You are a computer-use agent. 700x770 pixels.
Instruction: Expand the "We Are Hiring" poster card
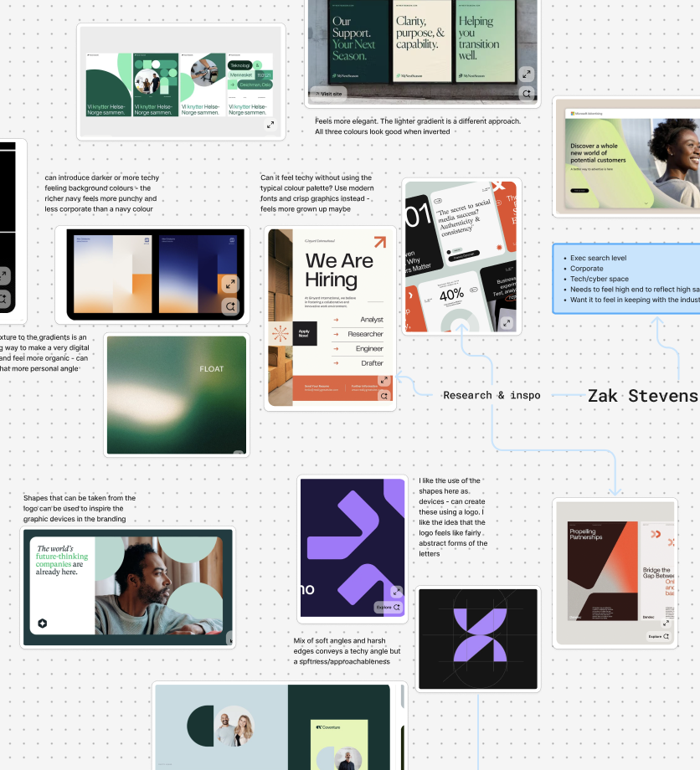(382, 379)
